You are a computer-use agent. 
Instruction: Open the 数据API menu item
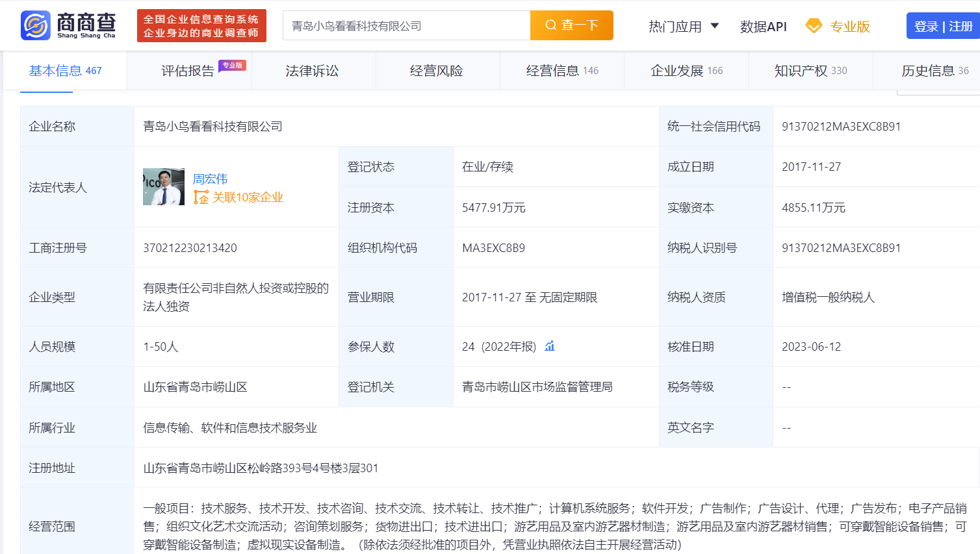coord(763,27)
